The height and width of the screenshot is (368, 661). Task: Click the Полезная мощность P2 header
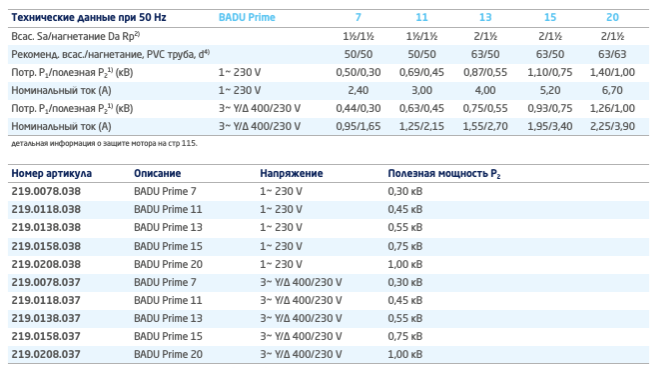444,174
